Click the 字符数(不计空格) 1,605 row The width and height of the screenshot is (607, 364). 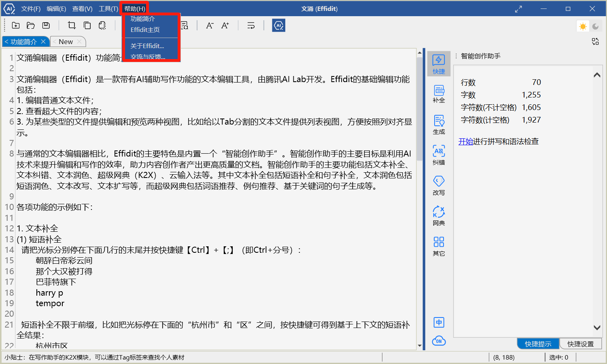[501, 107]
